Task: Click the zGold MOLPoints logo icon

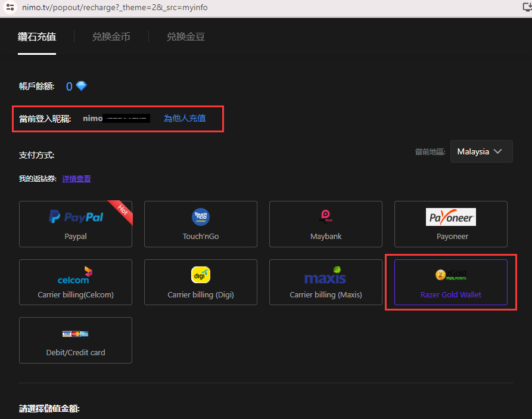Action: click(x=451, y=275)
